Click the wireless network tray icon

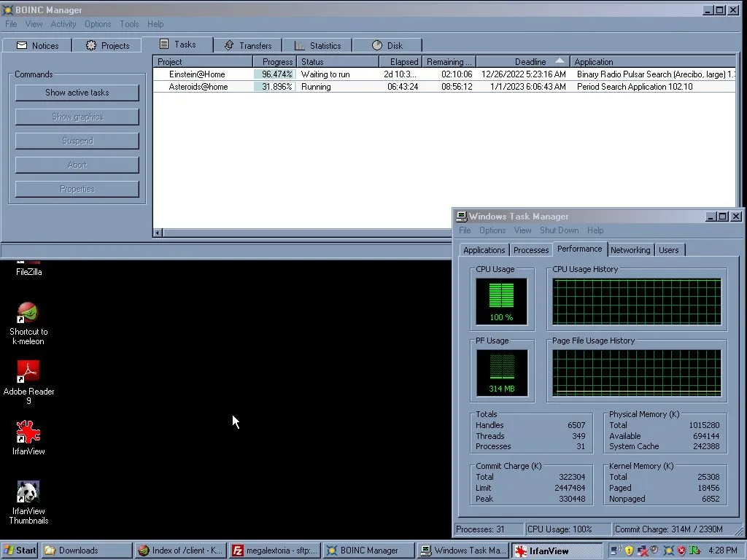point(616,551)
